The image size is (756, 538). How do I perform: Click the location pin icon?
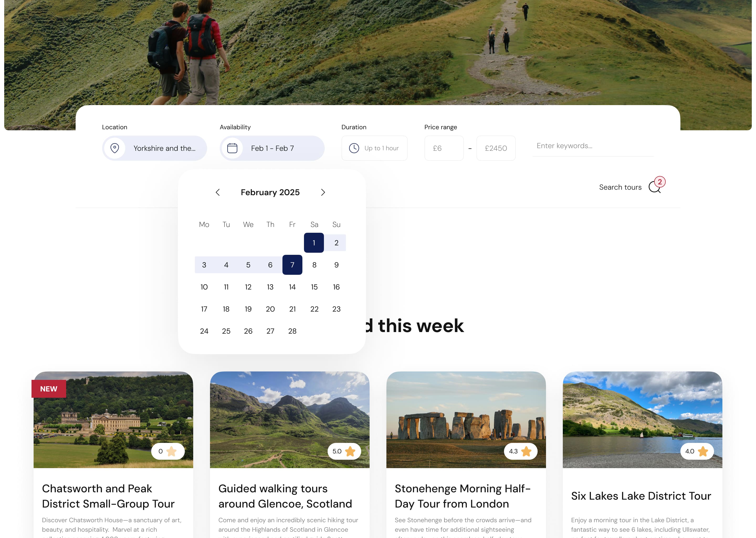(x=115, y=148)
